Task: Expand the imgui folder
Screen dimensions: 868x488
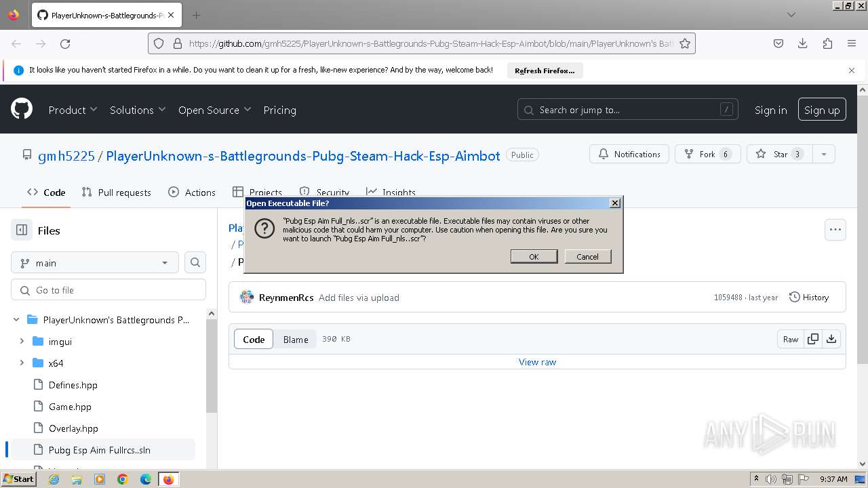Action: click(x=22, y=342)
